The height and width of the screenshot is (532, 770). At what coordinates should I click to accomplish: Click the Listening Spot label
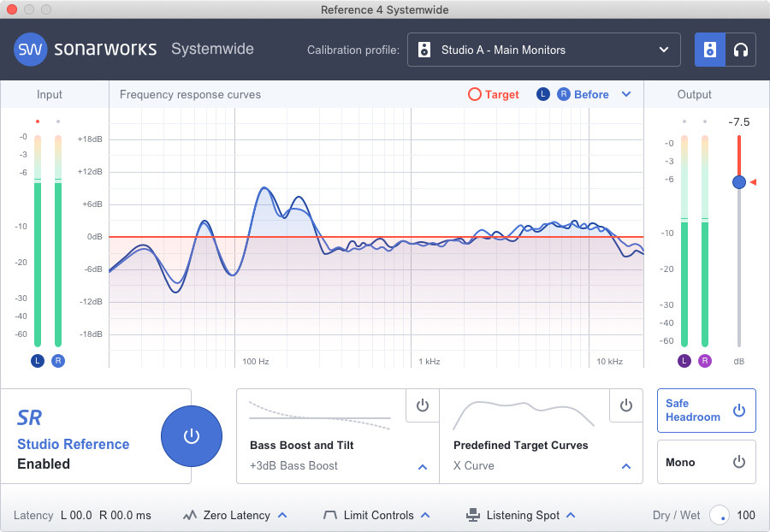(x=523, y=515)
